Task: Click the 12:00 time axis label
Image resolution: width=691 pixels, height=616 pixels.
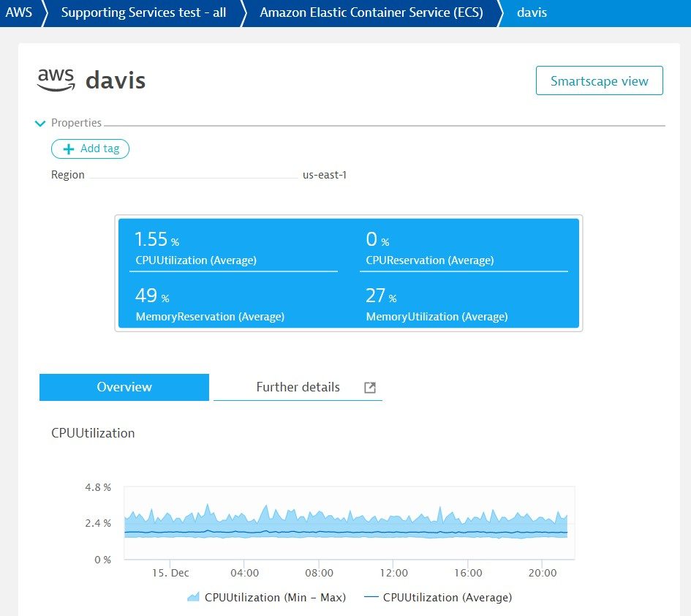Action: pos(393,573)
